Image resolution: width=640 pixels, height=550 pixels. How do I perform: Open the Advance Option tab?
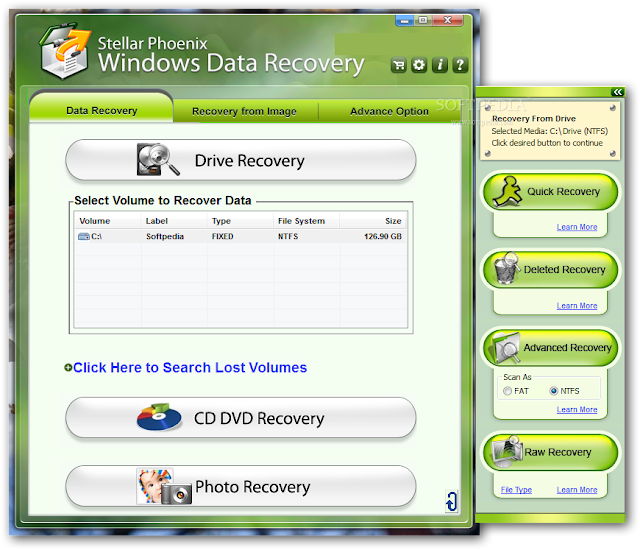click(x=389, y=111)
